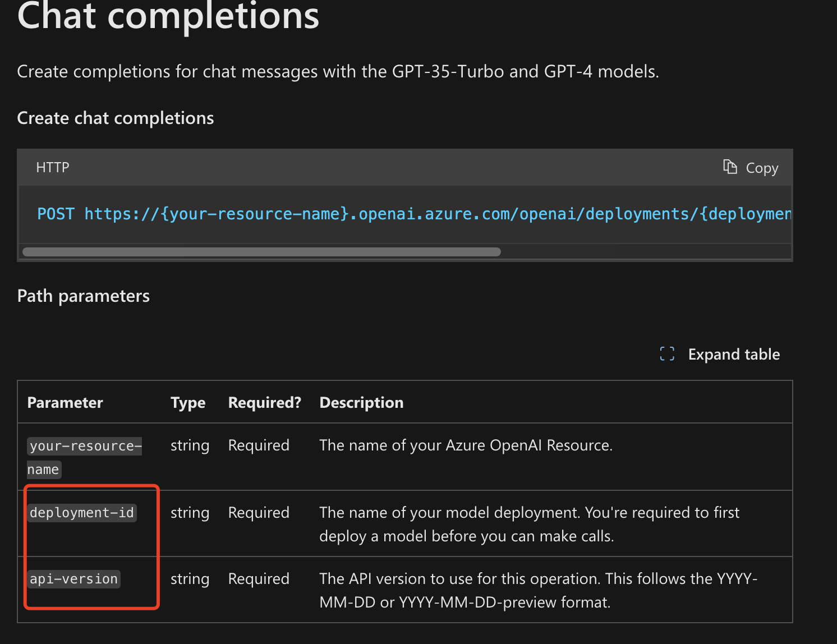The width and height of the screenshot is (837, 644).
Task: Click the Type column header
Action: coord(188,402)
